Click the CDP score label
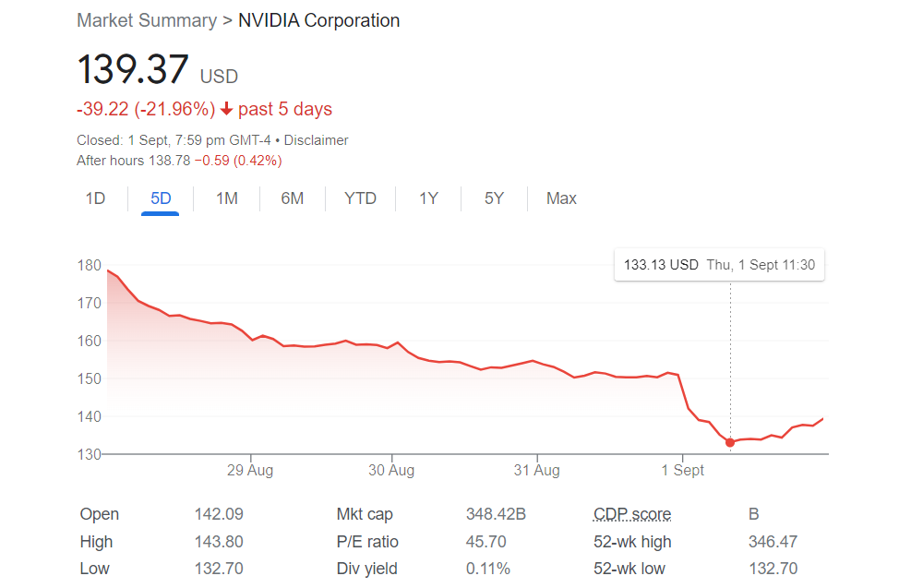This screenshot has width=911, height=588. tap(632, 514)
